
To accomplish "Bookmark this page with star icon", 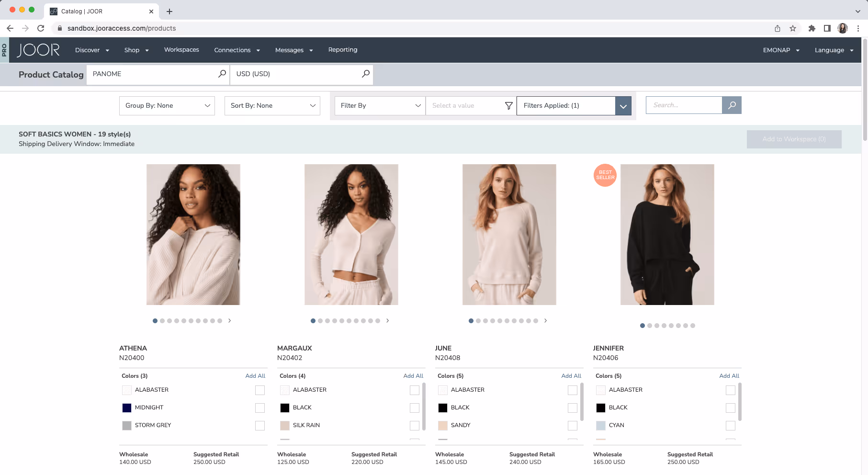I will pyautogui.click(x=793, y=28).
